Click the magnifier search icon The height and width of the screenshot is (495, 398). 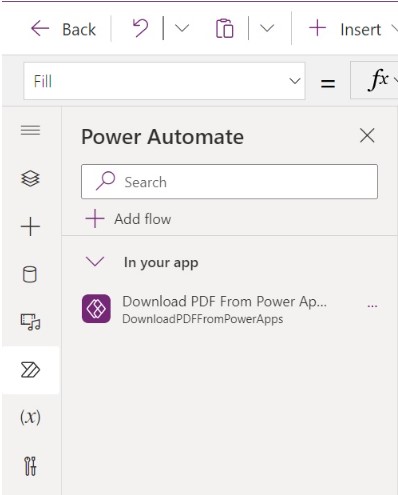(106, 181)
